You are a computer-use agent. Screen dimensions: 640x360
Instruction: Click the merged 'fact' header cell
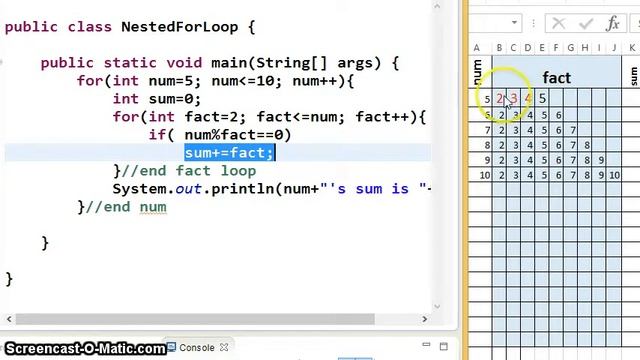[557, 72]
